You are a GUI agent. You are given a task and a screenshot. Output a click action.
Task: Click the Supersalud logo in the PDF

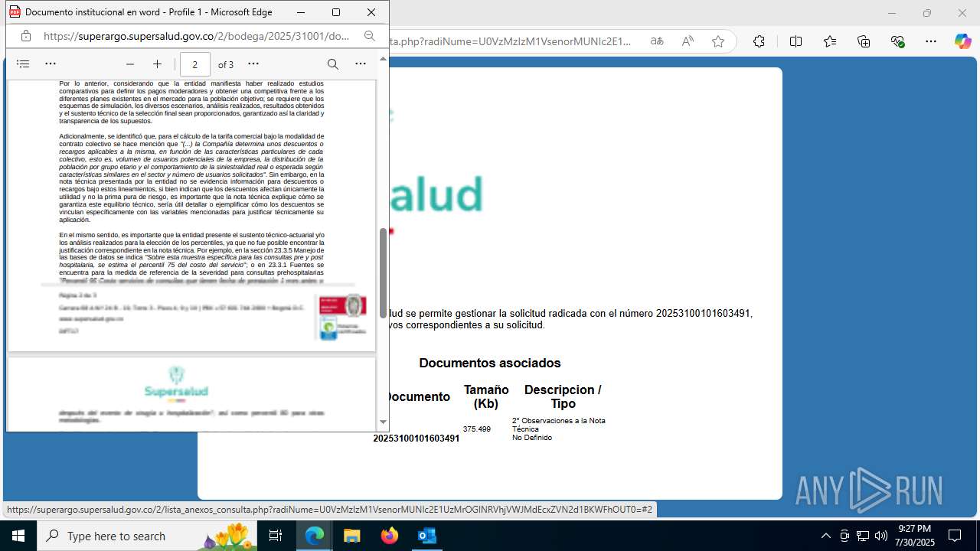tap(176, 384)
